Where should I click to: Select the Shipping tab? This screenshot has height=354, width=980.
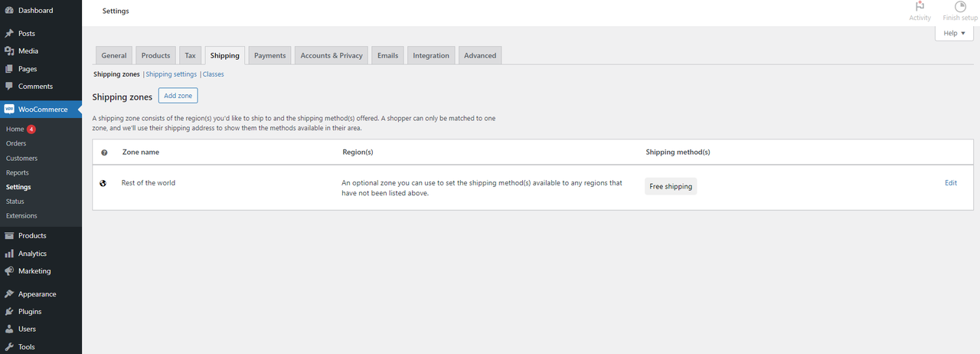225,55
